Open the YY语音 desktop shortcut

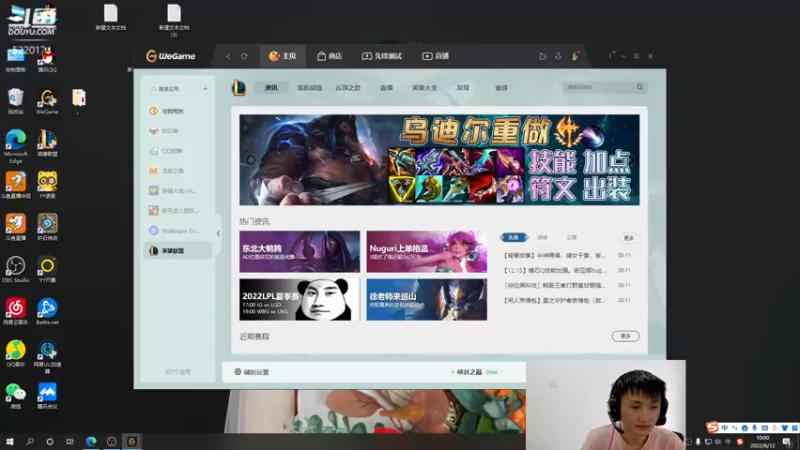(47, 185)
